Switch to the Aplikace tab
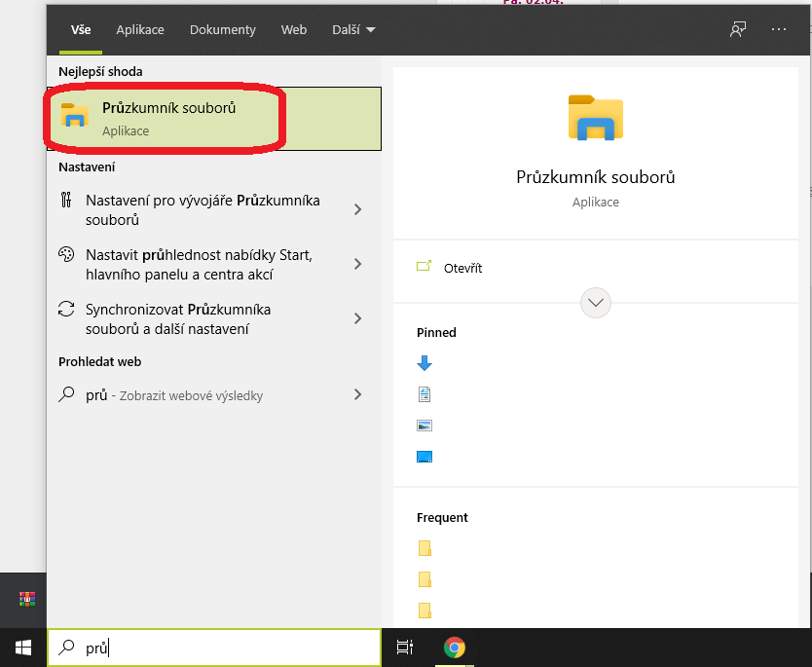 click(x=140, y=29)
